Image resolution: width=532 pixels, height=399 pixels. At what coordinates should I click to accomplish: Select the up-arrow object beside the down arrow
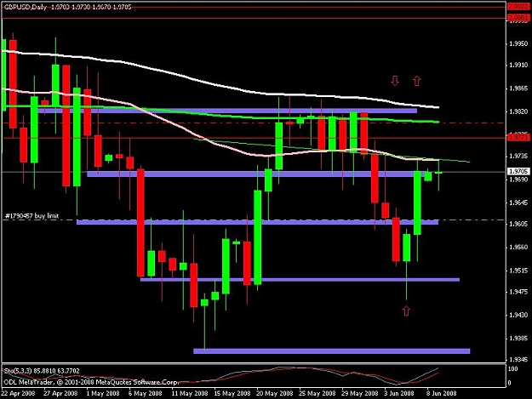(x=417, y=81)
